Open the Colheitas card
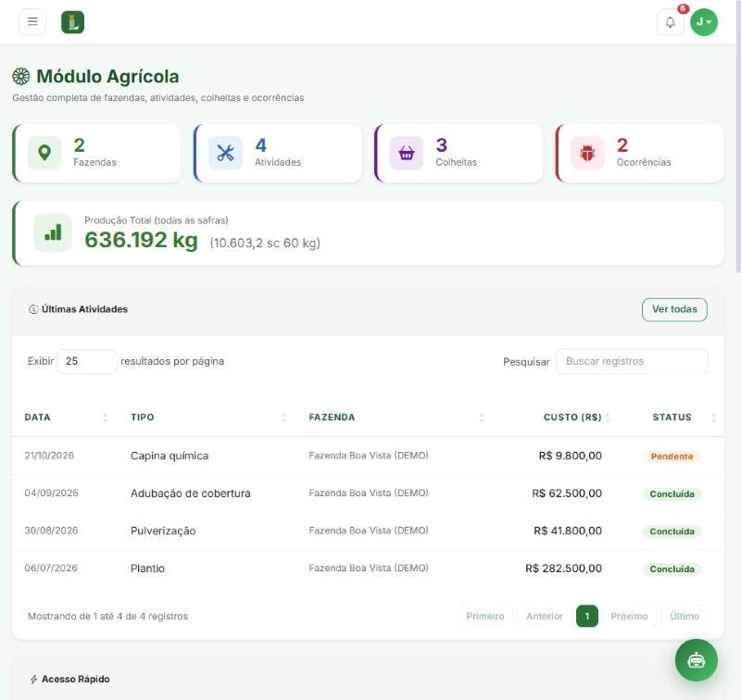This screenshot has width=741, height=700. point(458,153)
